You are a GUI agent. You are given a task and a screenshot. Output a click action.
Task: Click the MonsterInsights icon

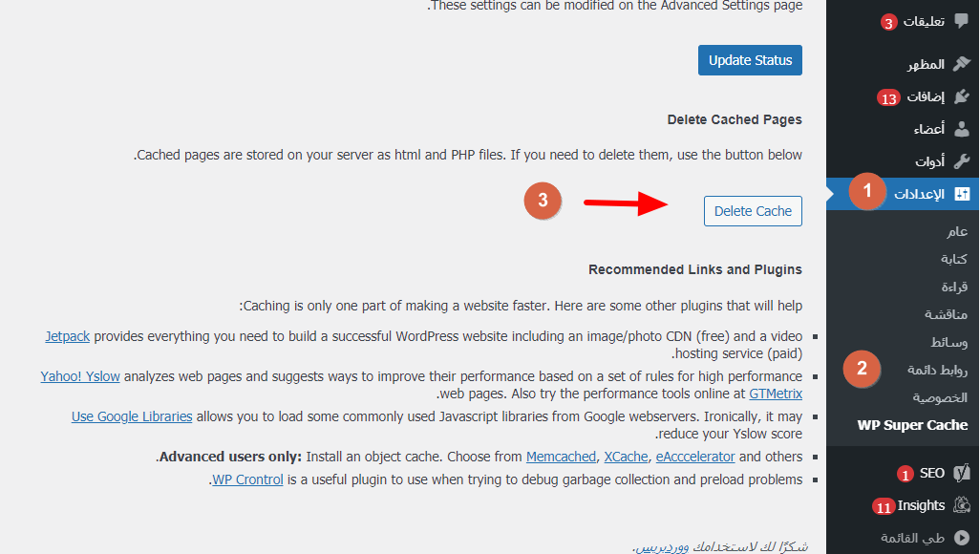point(961,505)
